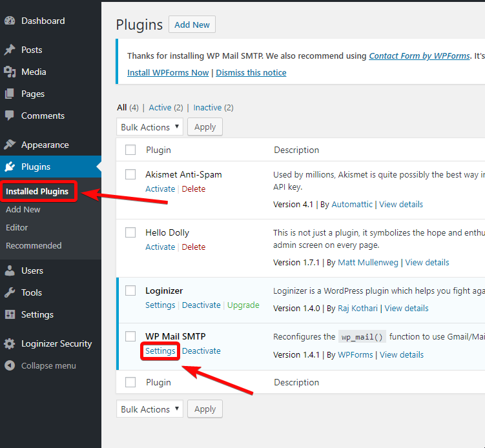Click the Pages icon in sidebar
This screenshot has height=448, width=485.
[x=10, y=94]
